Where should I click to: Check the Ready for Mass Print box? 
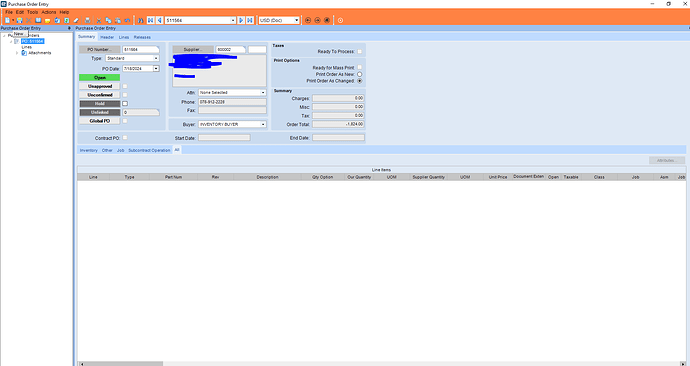(360, 67)
